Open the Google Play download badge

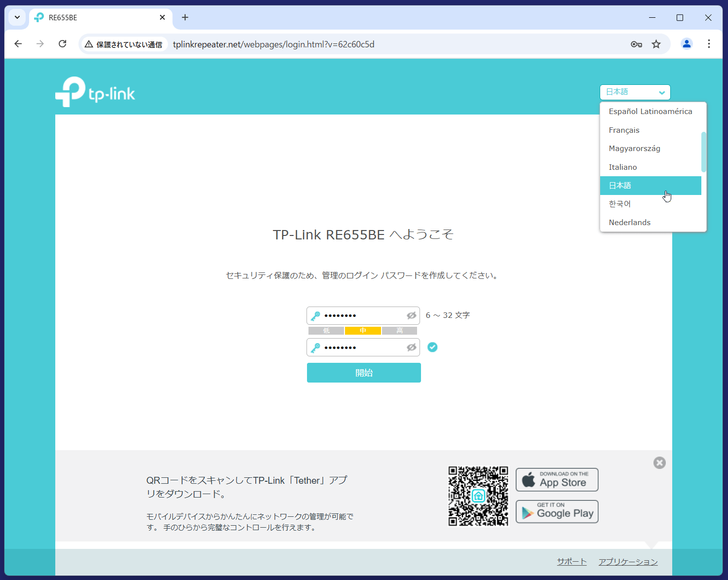[557, 511]
